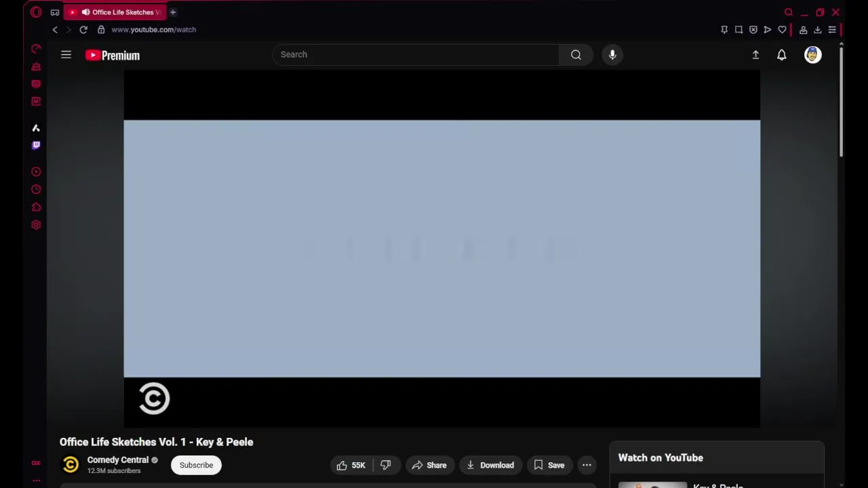The image size is (868, 488).
Task: Open the Comedy Central channel name
Action: (117, 460)
